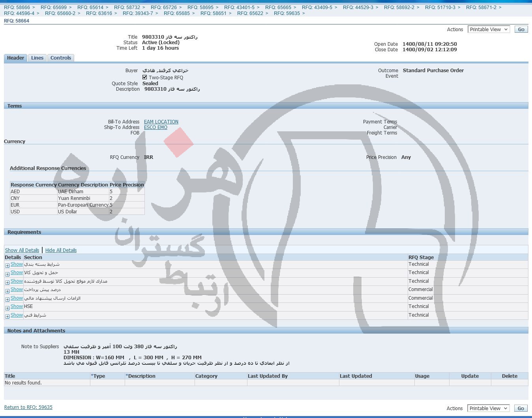Switch to the Lines tab
This screenshot has width=532, height=418.
click(x=37, y=58)
